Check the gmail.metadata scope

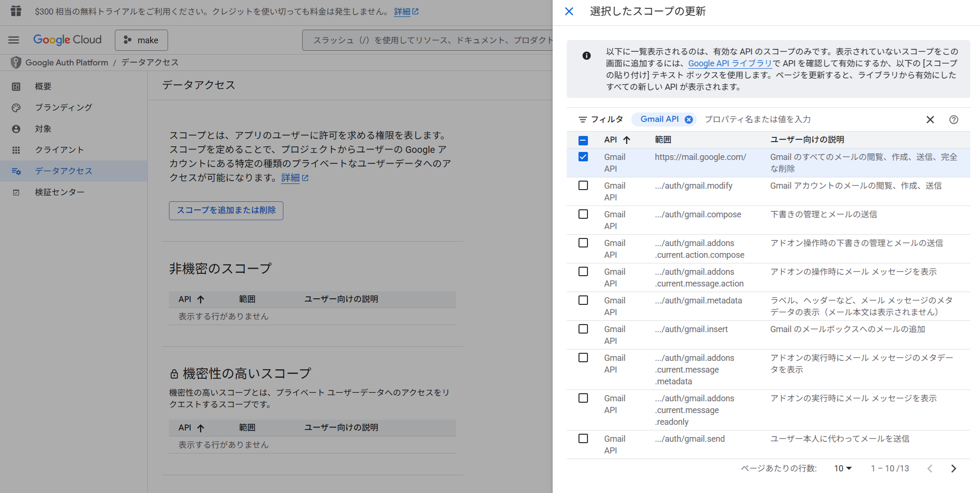click(583, 301)
